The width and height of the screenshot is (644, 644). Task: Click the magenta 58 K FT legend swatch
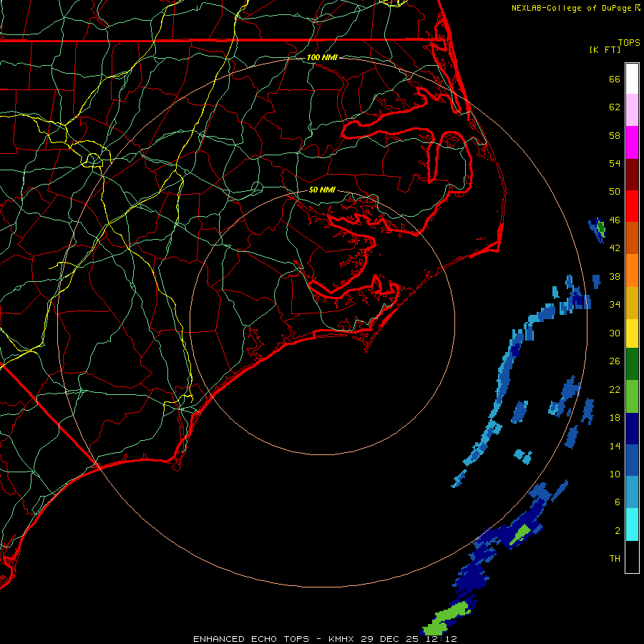tap(632, 142)
